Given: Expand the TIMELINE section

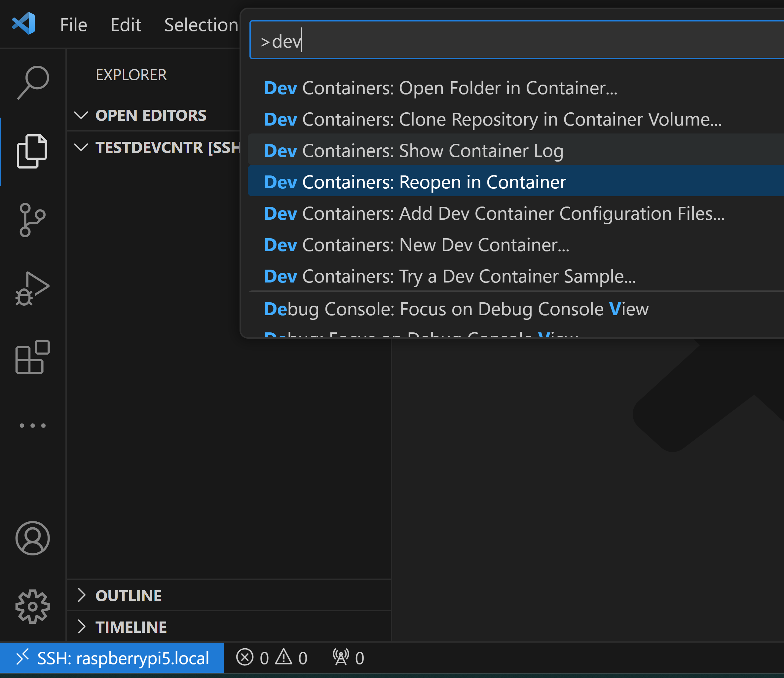Looking at the screenshot, I should [229, 627].
